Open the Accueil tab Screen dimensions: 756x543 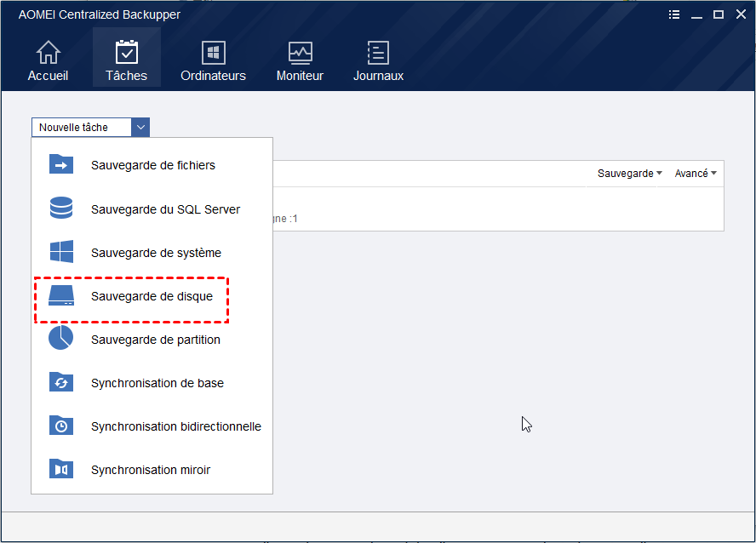[48, 60]
